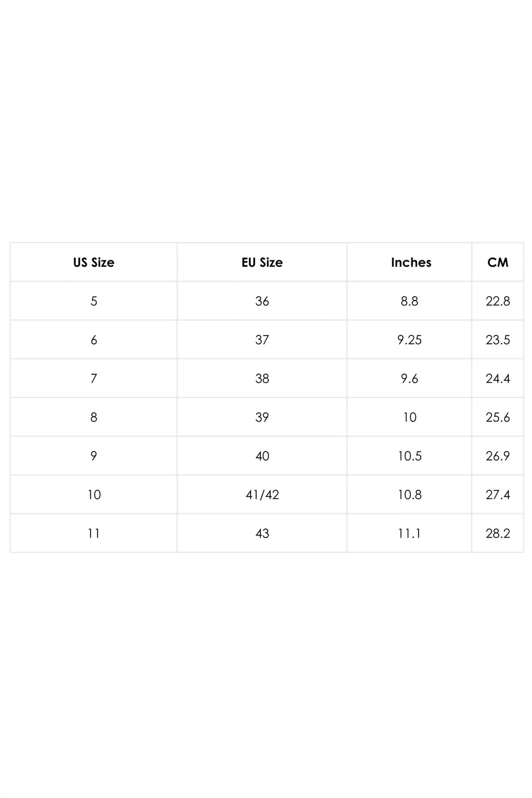Click the 9.25 inches cell
Image resolution: width=532 pixels, height=798 pixels.
pos(409,340)
